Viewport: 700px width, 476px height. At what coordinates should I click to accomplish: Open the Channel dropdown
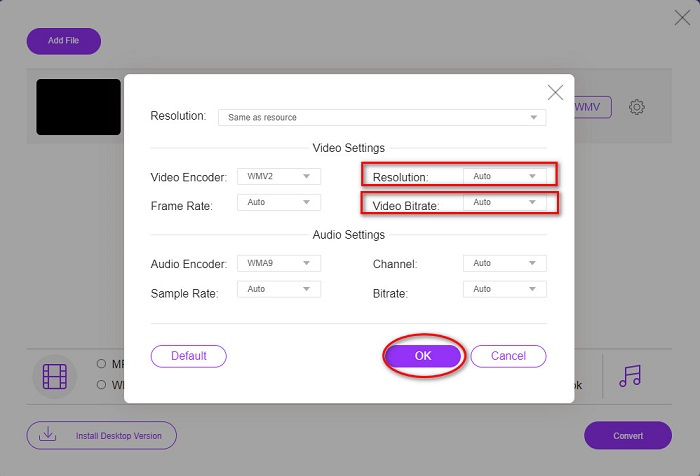pyautogui.click(x=504, y=264)
